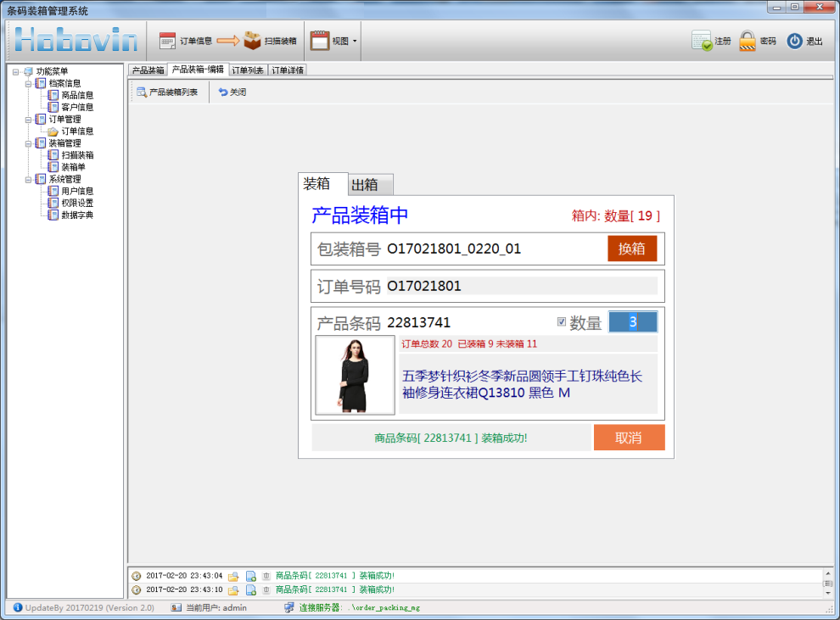Click the 换箱 button
840x620 pixels.
click(631, 249)
